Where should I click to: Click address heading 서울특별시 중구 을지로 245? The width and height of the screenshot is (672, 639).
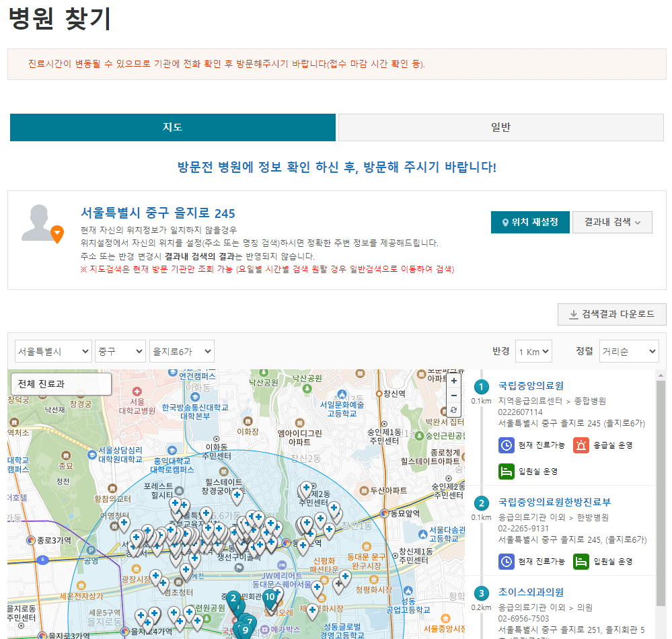click(158, 213)
